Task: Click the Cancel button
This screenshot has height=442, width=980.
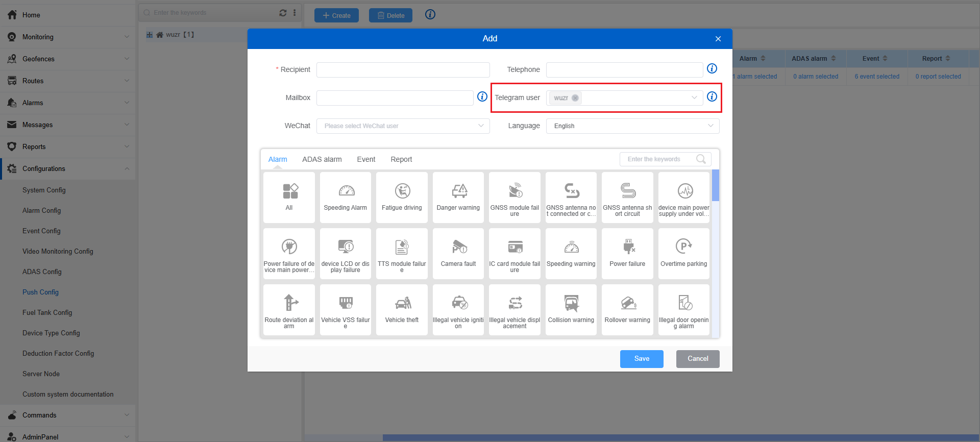Action: click(x=698, y=359)
